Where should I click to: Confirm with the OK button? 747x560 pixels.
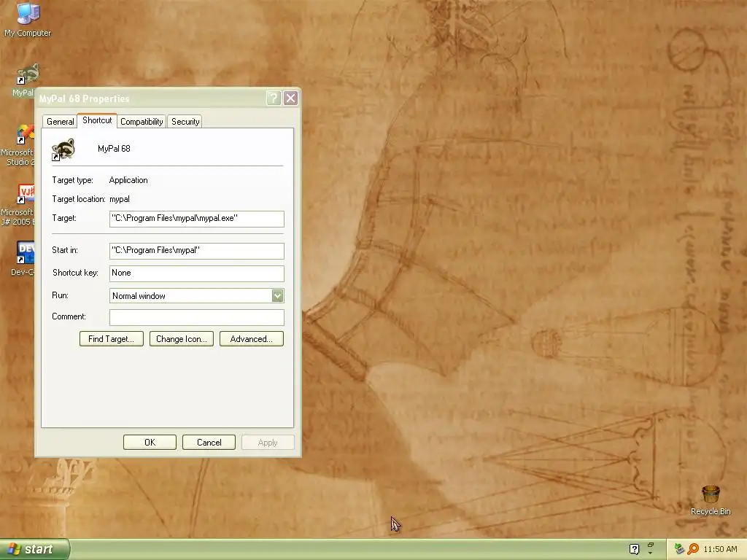click(x=150, y=443)
